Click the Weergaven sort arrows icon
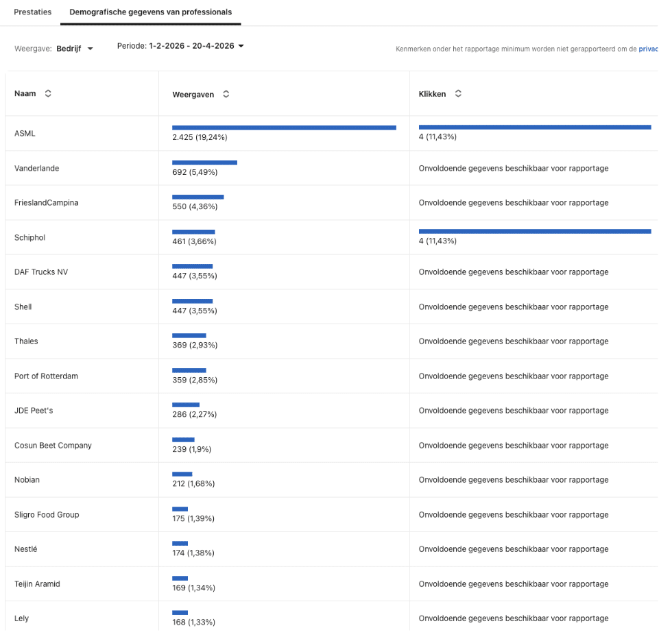The width and height of the screenshot is (672, 639). (226, 95)
